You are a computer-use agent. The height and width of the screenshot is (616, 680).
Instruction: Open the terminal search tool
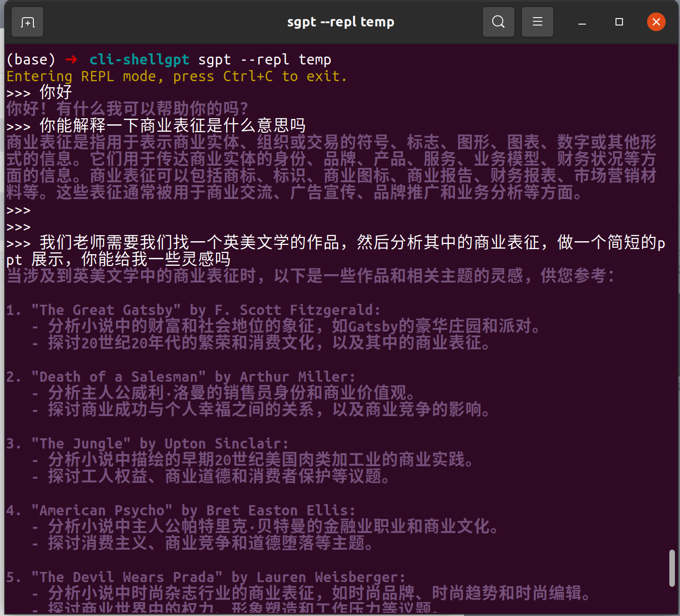[x=499, y=22]
